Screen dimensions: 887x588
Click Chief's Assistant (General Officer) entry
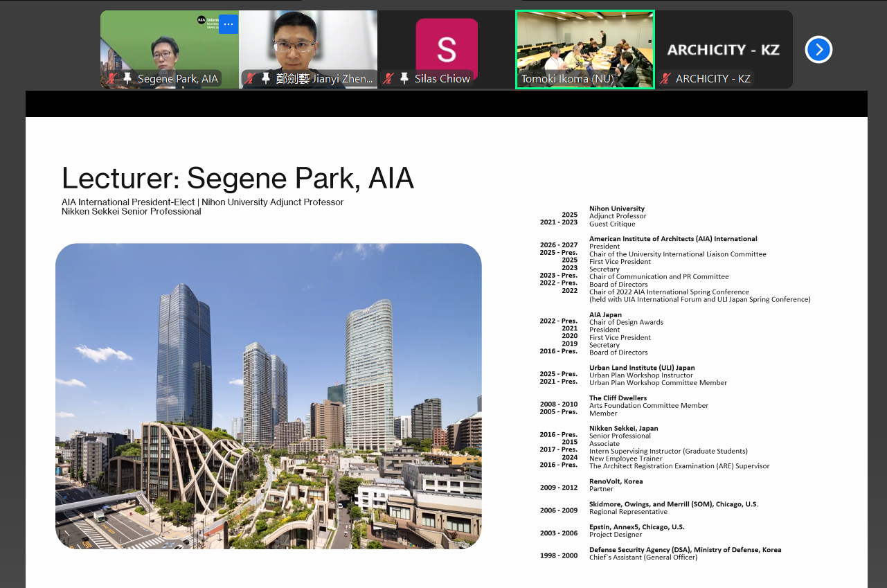(643, 557)
